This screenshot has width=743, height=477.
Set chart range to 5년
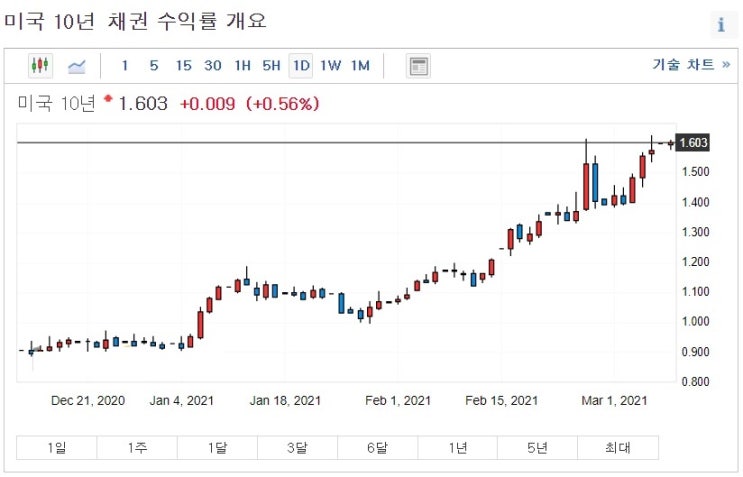pos(537,448)
